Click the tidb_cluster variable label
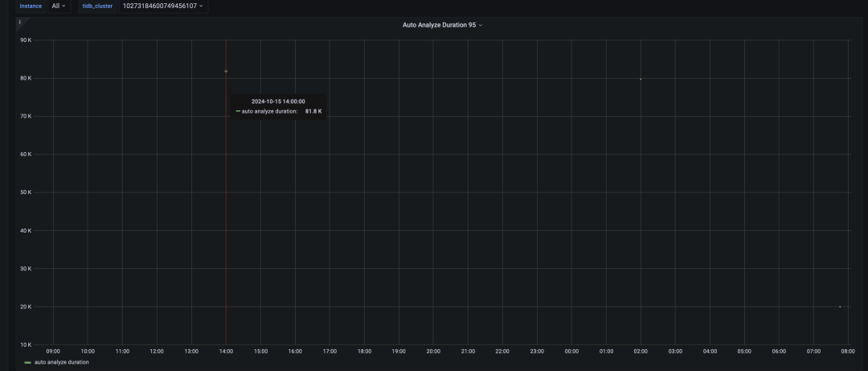Viewport: 868px width, 371px height. (x=97, y=6)
